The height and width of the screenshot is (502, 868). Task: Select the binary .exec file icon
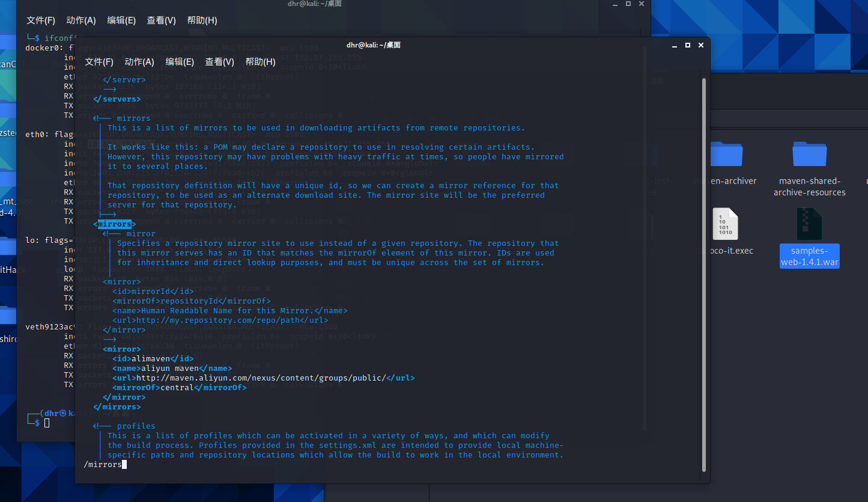(725, 224)
